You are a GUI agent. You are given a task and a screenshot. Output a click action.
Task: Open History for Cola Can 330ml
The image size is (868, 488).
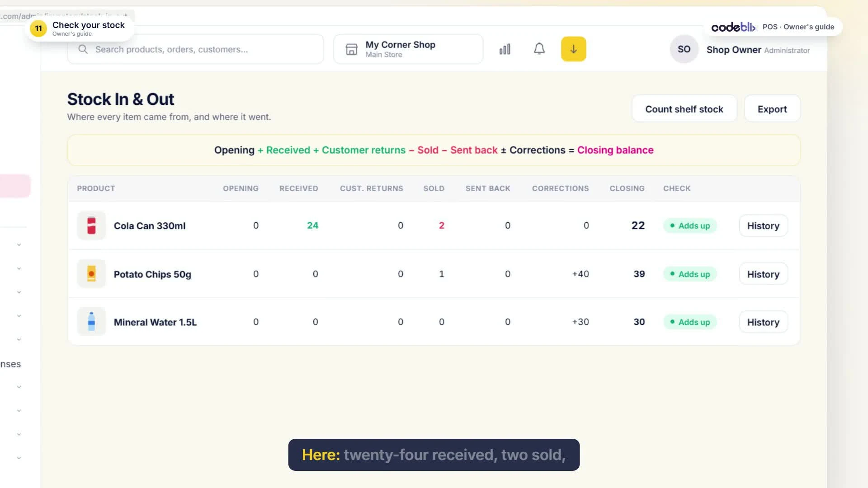click(763, 225)
